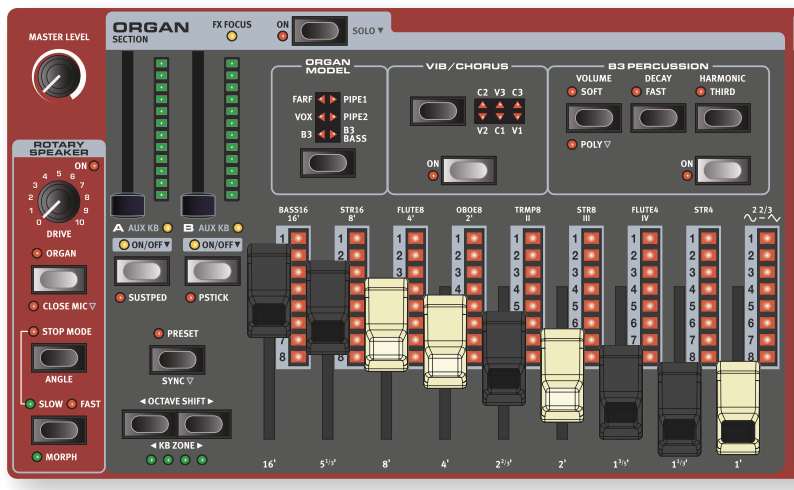Screen dimensions: 794x490
Task: Open the POLY dropdown arrow
Action: coord(608,144)
